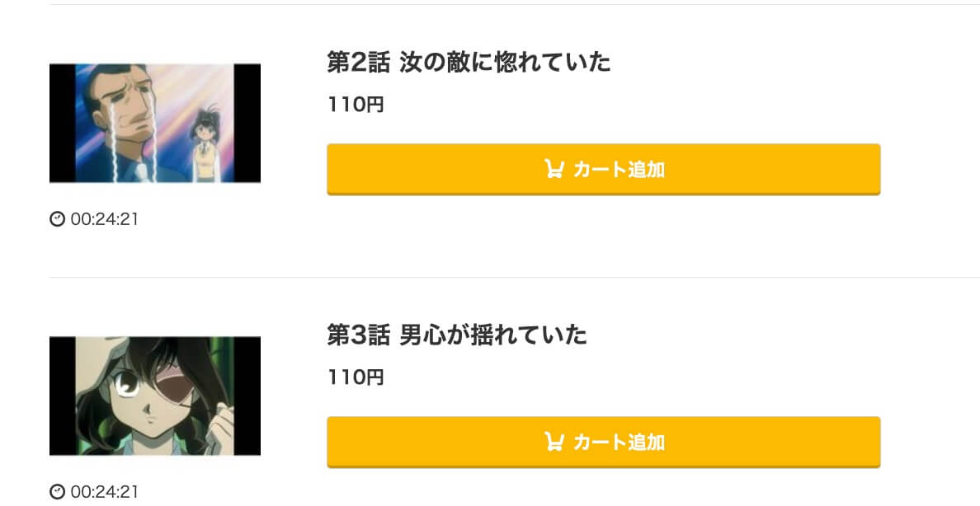This screenshot has height=506, width=980.
Task: Click the clock icon below episode 3 thumbnail
Action: pos(57,492)
